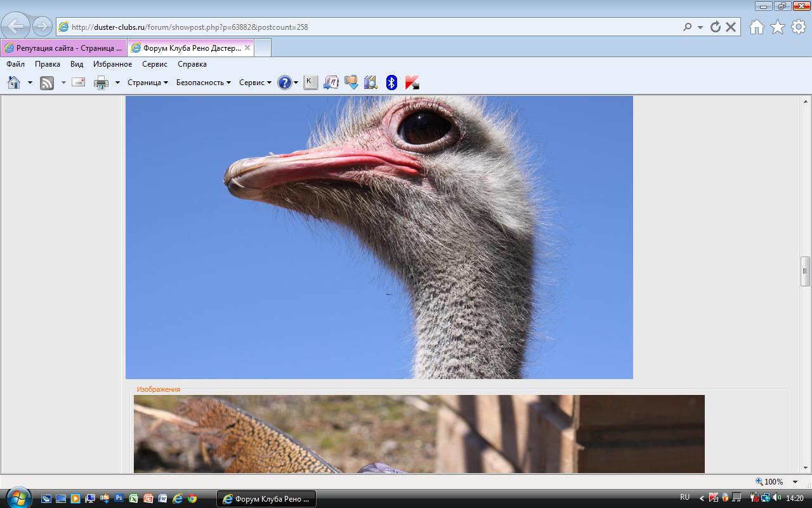
Task: Click the Favorites star icon
Action: tap(777, 27)
